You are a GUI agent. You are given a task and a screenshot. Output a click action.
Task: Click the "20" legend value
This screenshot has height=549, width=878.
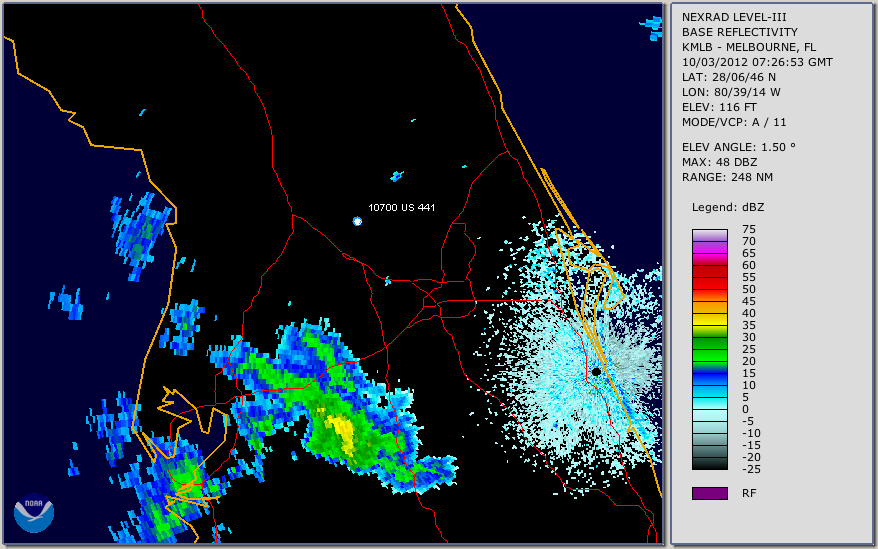(x=749, y=361)
